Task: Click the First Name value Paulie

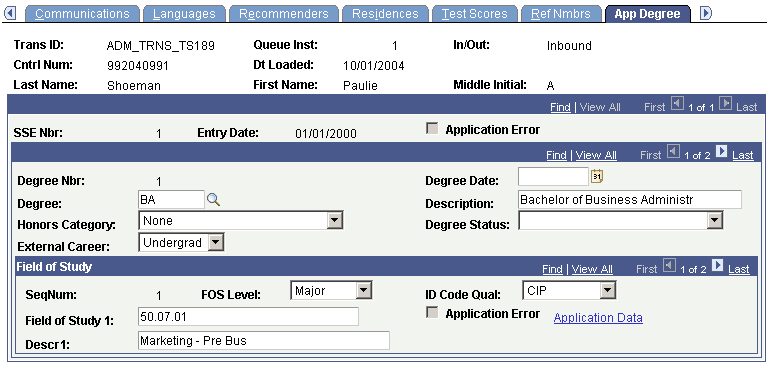Action: (360, 86)
